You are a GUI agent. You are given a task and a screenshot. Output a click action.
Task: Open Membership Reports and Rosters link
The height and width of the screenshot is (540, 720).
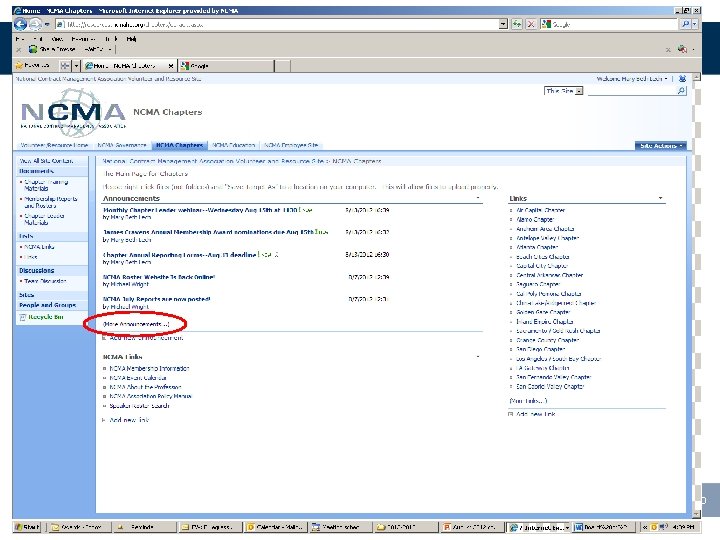[50, 202]
